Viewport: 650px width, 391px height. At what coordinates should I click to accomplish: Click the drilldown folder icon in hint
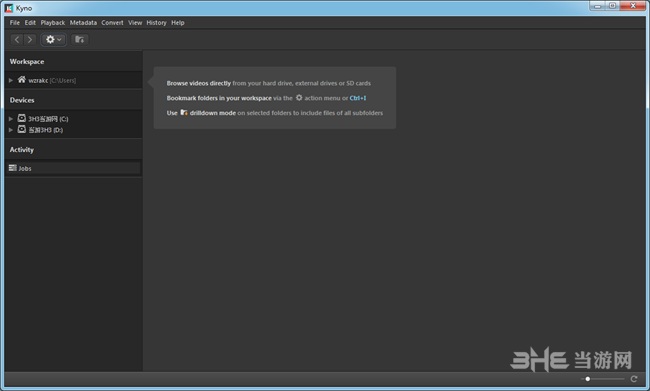tap(184, 112)
